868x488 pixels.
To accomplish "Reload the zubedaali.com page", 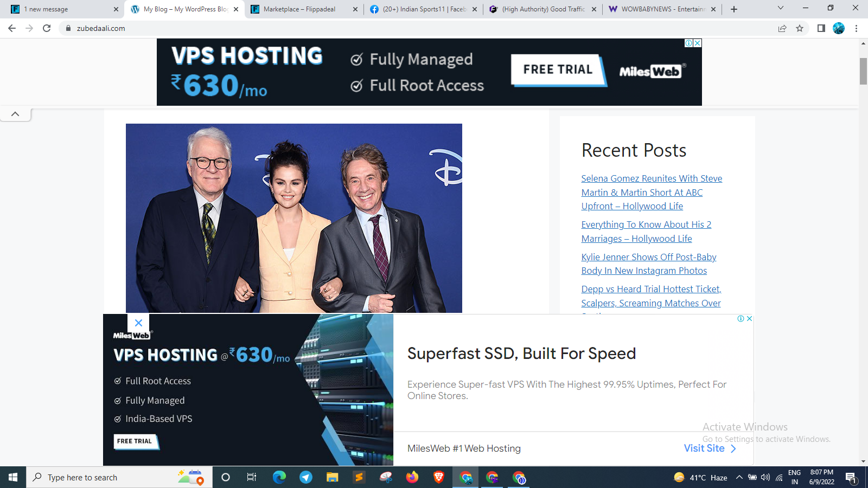I will [x=47, y=28].
